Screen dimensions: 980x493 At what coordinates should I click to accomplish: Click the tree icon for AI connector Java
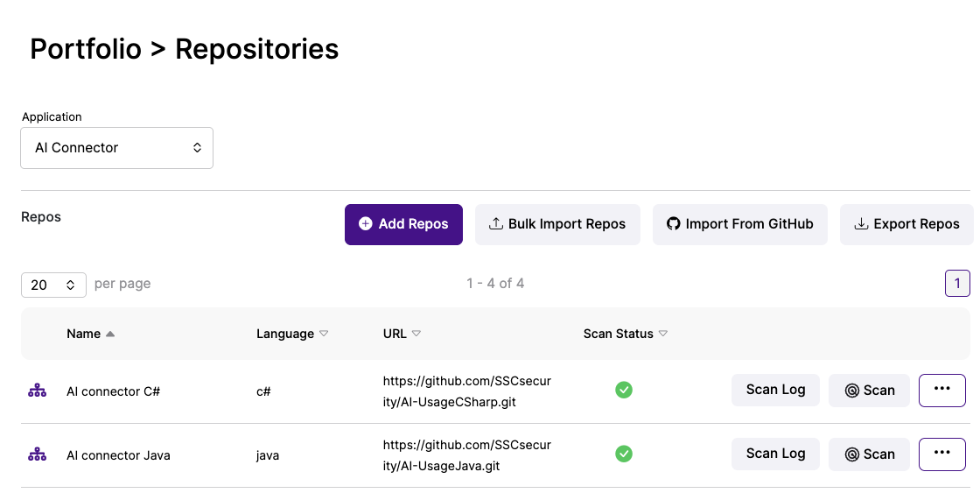[x=37, y=454]
